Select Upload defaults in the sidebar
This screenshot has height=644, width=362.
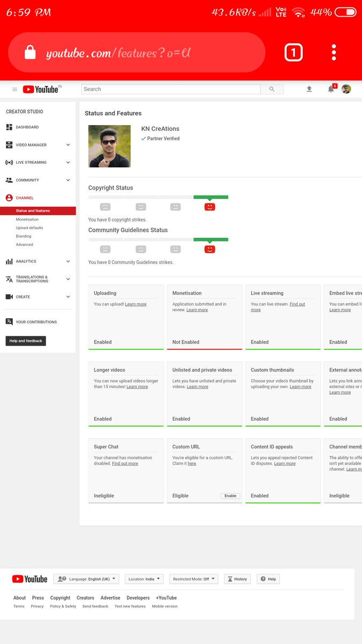pyautogui.click(x=29, y=228)
